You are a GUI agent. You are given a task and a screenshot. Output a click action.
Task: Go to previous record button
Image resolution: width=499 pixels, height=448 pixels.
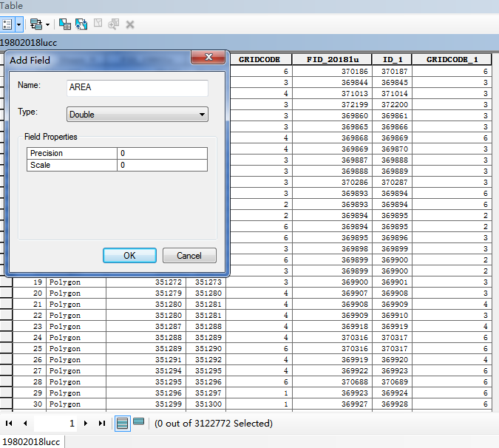point(25,423)
